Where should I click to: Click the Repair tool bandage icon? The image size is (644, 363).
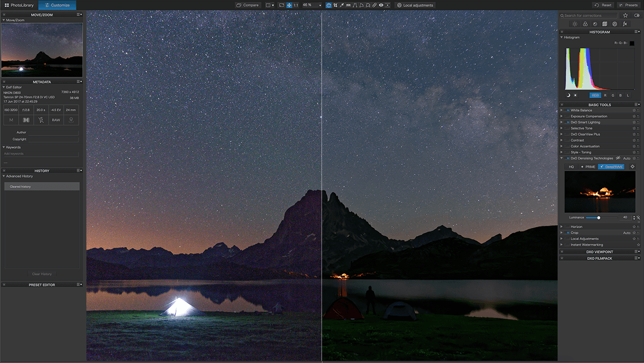[x=374, y=5]
